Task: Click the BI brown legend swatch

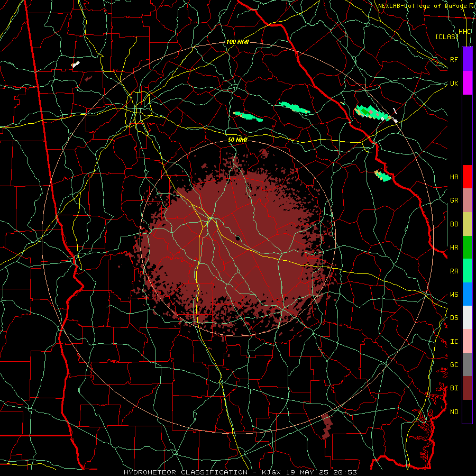Action: (467, 388)
